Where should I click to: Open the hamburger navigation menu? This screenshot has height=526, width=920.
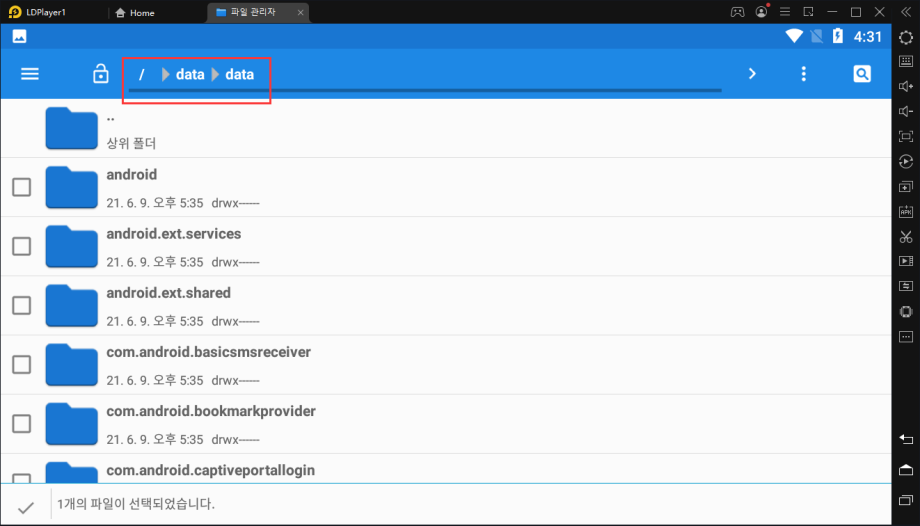click(x=30, y=74)
